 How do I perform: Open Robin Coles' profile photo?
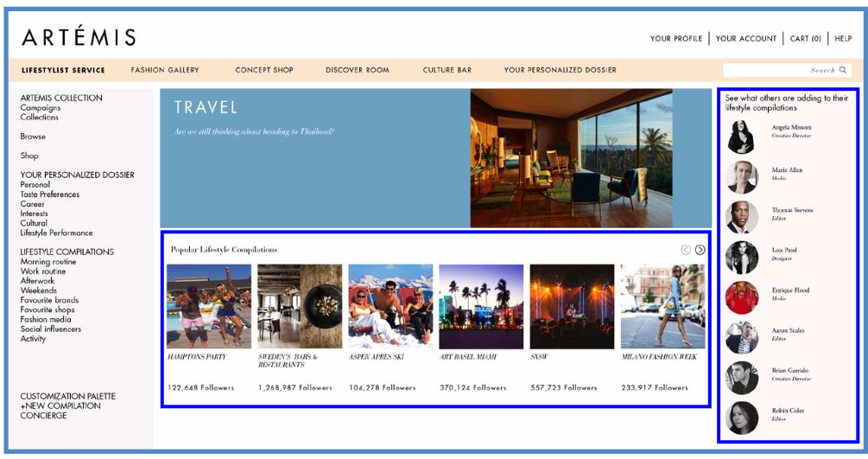(x=741, y=418)
